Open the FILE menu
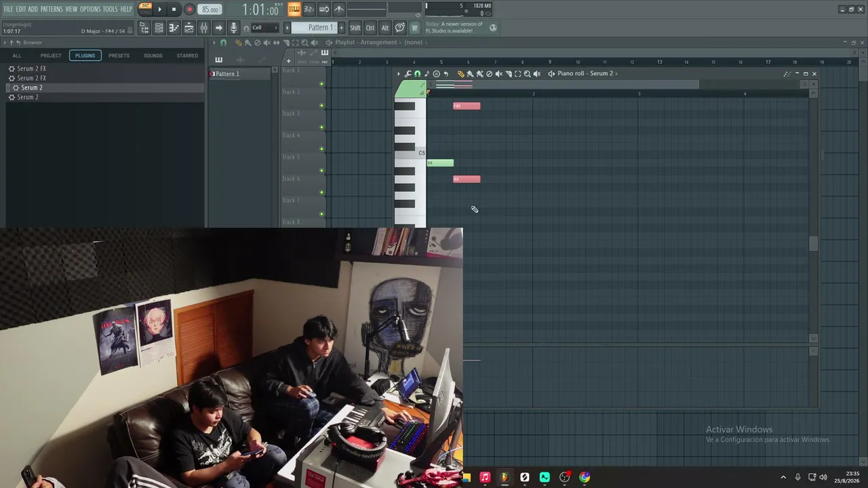 [x=8, y=9]
